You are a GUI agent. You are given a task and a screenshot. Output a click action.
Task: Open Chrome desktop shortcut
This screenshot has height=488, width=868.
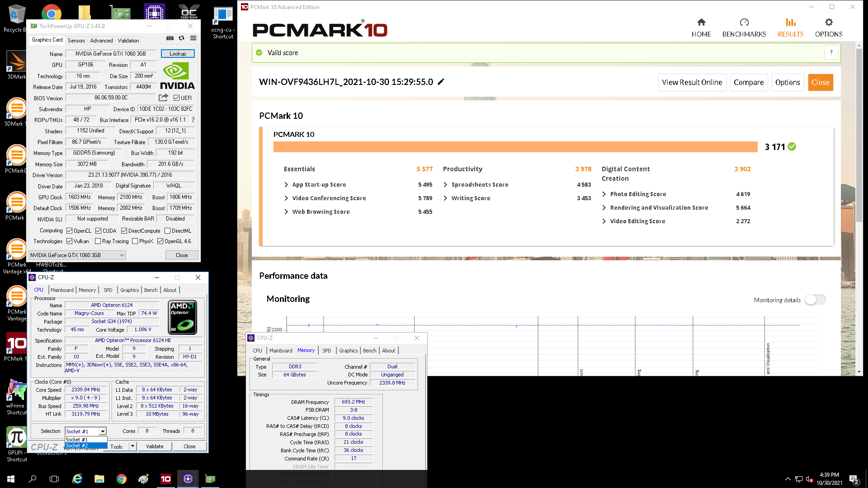pos(52,12)
